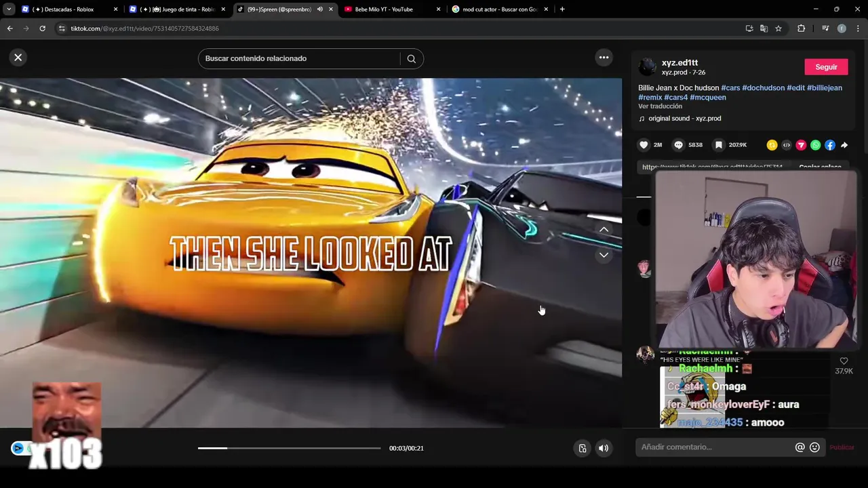Screen dimensions: 868x488
Task: Reload the TikTok page
Action: 42,28
